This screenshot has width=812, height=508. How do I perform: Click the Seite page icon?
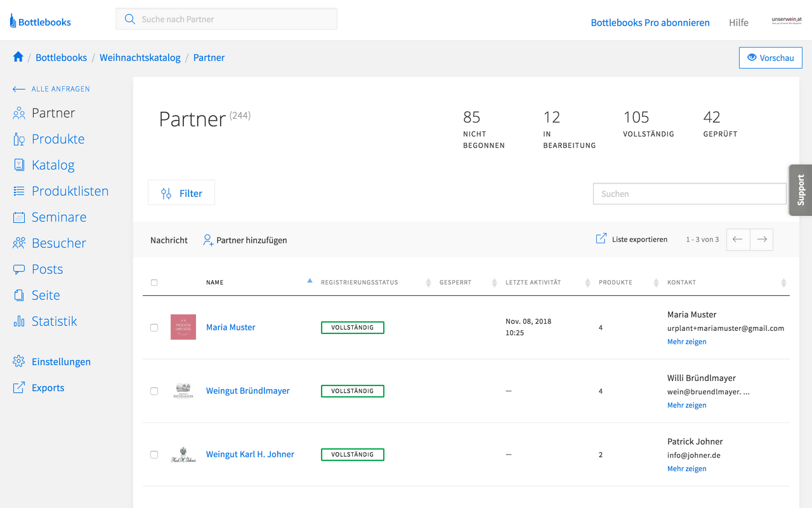[x=19, y=295]
